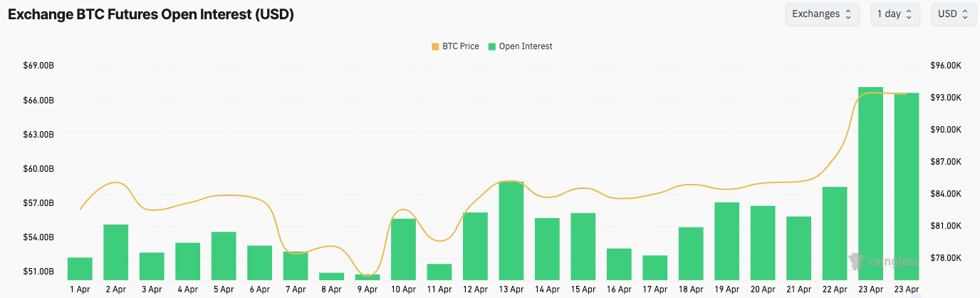Click the green Open Interest legend swatch
The height and width of the screenshot is (298, 980).
(x=492, y=46)
